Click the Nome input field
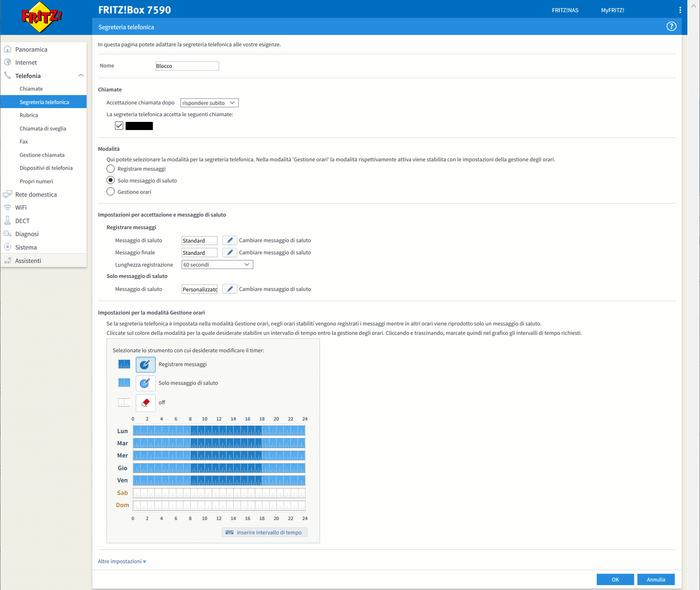Image resolution: width=700 pixels, height=590 pixels. [x=187, y=66]
